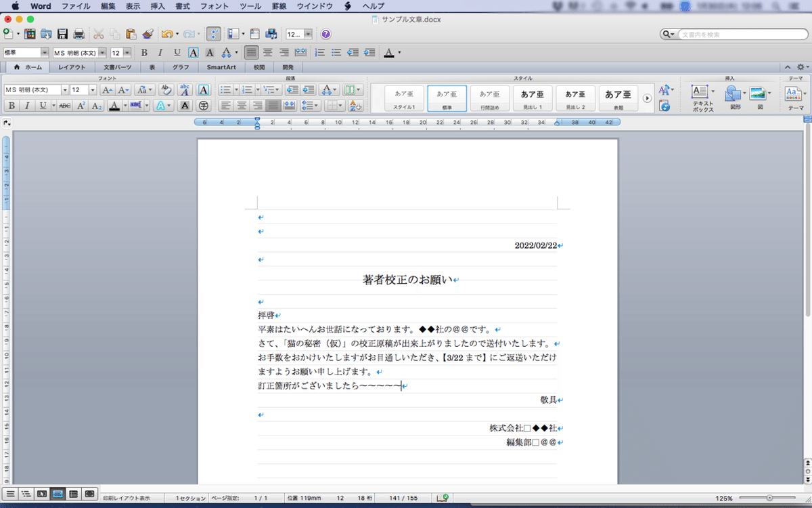The image size is (812, 508).
Task: Undo the last action
Action: [166, 34]
